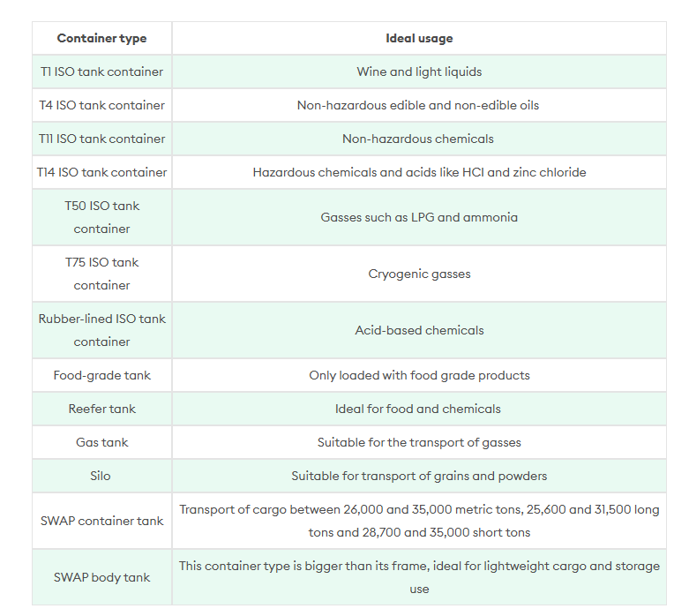Click "Suitable for transport of grains and powders"
The image size is (674, 616).
(x=419, y=476)
